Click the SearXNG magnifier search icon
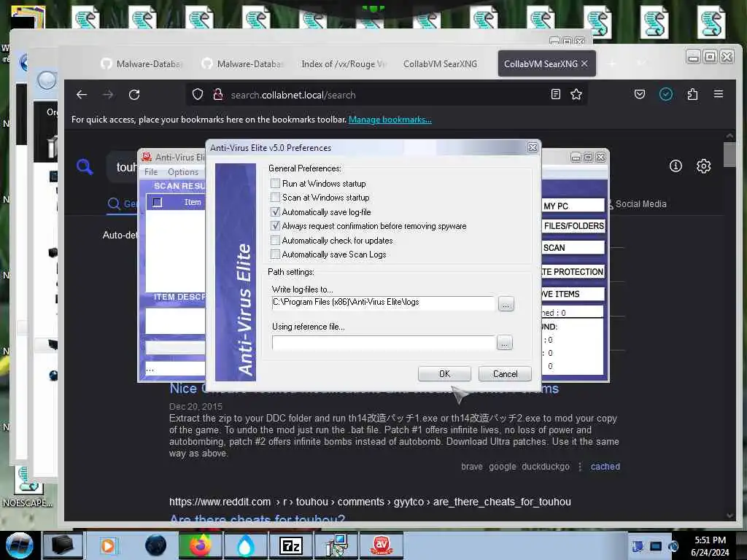 click(x=85, y=167)
